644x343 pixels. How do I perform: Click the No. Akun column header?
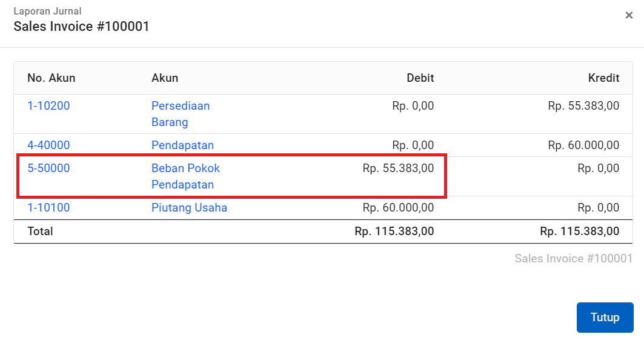51,78
